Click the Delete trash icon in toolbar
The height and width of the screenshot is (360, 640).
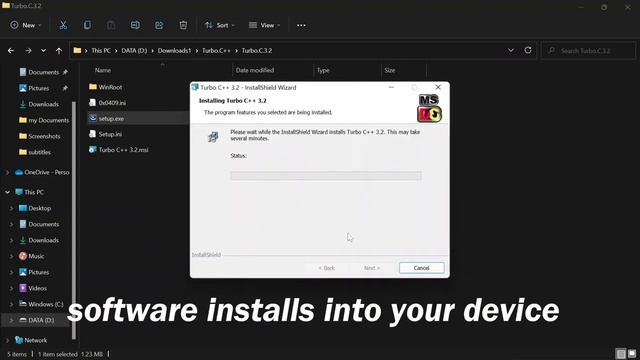pos(183,25)
